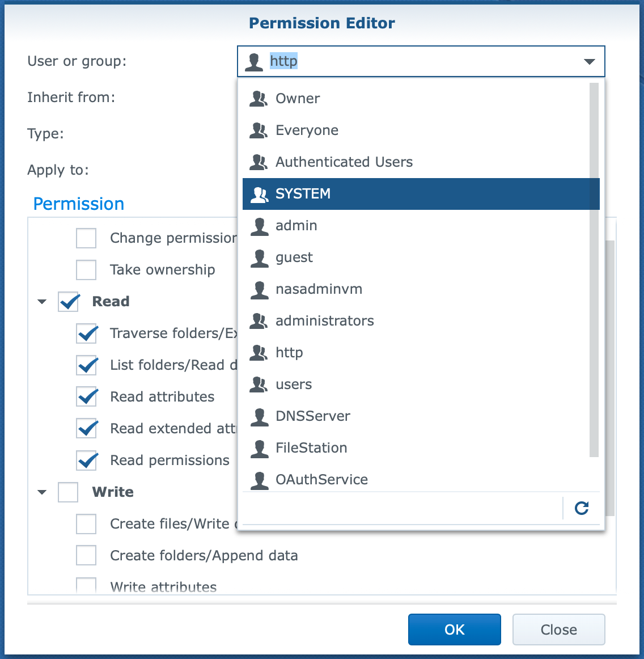Uncheck List folders/Read data checkbox
This screenshot has height=659, width=644.
click(86, 365)
